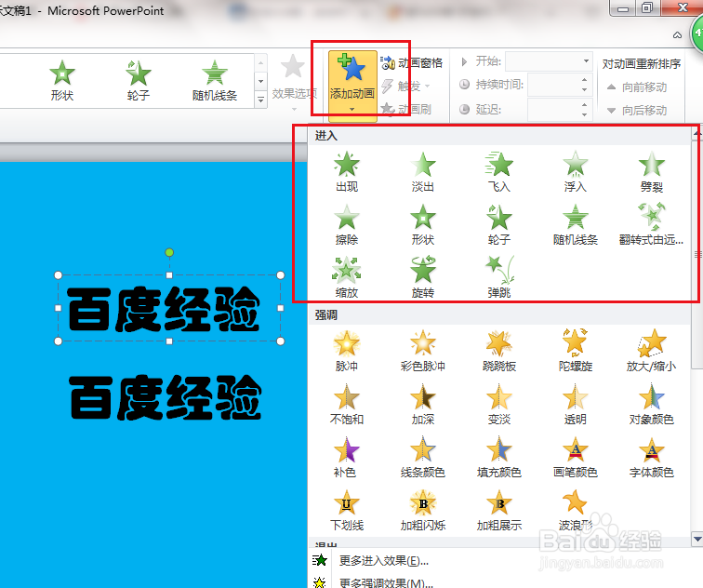This screenshot has height=588, width=703.
Task: Select the 缩放 entrance effect
Action: [347, 277]
